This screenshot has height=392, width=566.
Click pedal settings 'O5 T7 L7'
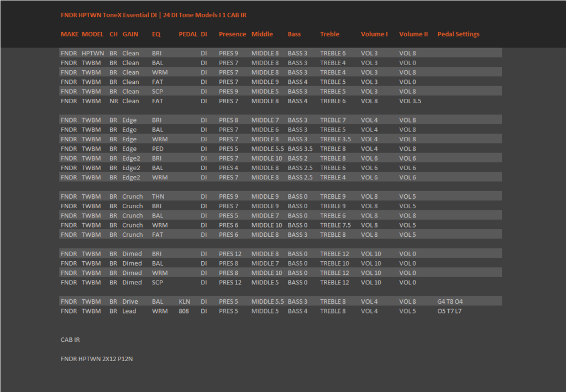(449, 311)
